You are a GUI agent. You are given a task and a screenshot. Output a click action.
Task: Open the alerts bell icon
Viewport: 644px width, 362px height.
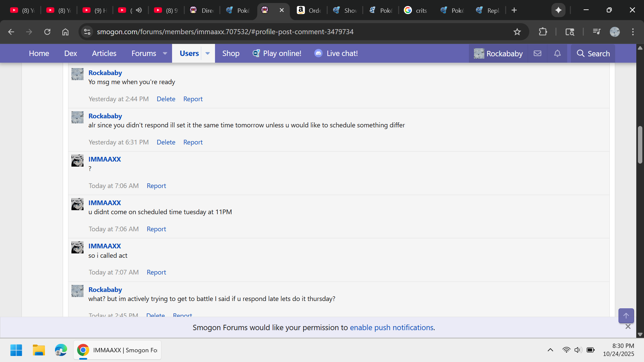(557, 53)
